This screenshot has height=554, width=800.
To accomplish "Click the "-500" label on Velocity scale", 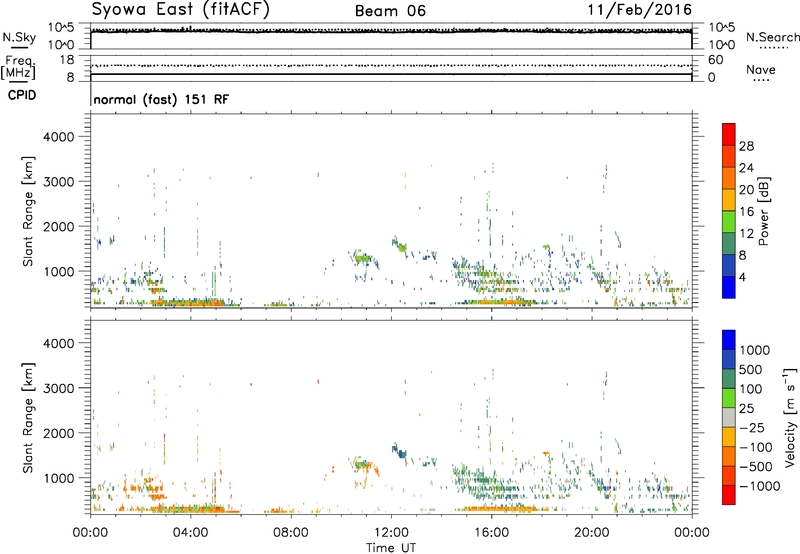I will coord(756,466).
